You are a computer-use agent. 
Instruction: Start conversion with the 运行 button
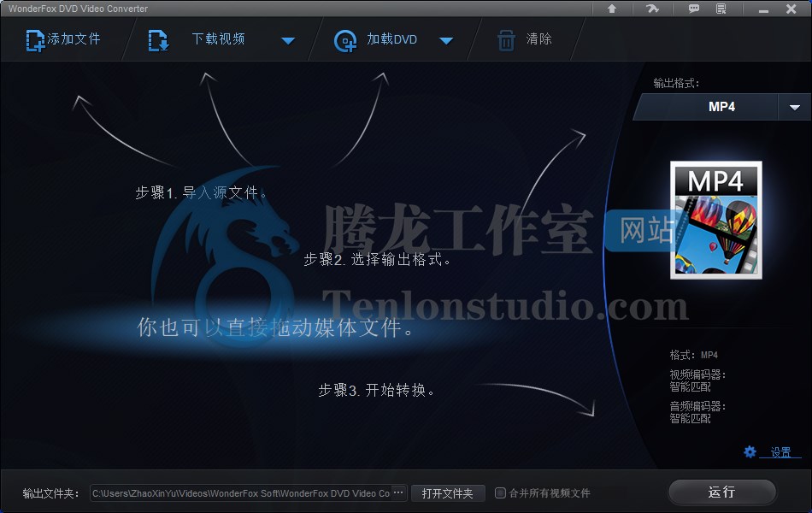click(x=722, y=492)
